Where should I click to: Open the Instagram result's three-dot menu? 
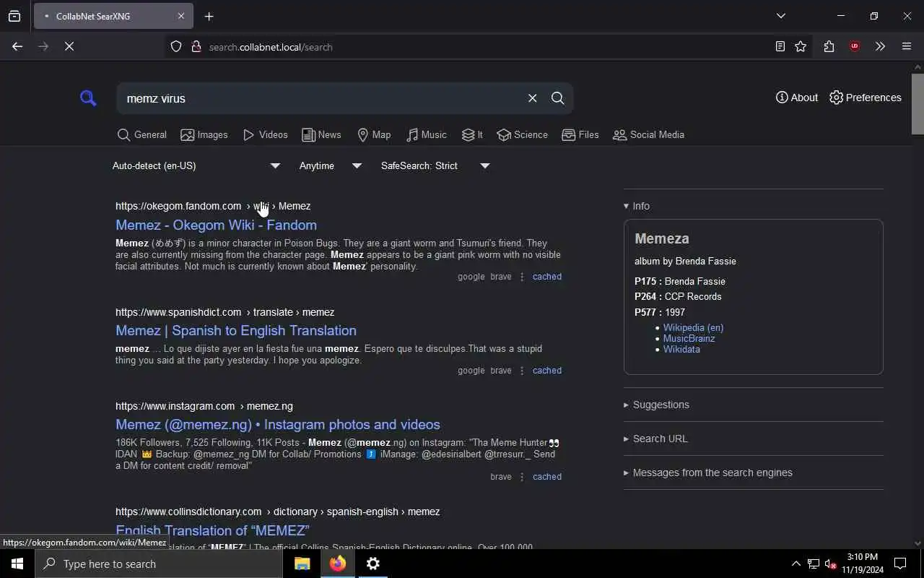(x=522, y=477)
